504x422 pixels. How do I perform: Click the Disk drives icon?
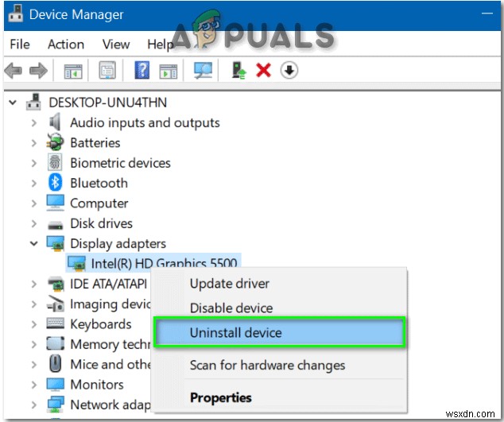click(x=56, y=225)
